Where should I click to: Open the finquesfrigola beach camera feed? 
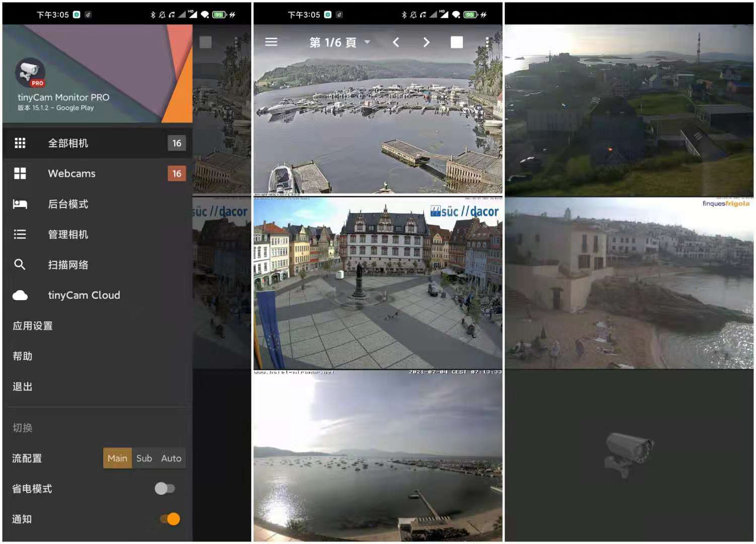click(629, 284)
